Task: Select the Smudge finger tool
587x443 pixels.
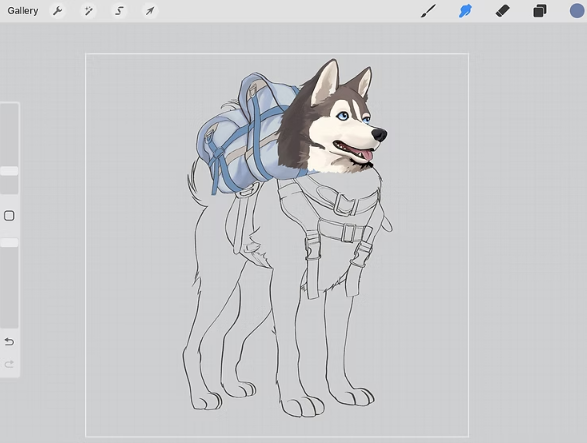Action: click(x=465, y=11)
